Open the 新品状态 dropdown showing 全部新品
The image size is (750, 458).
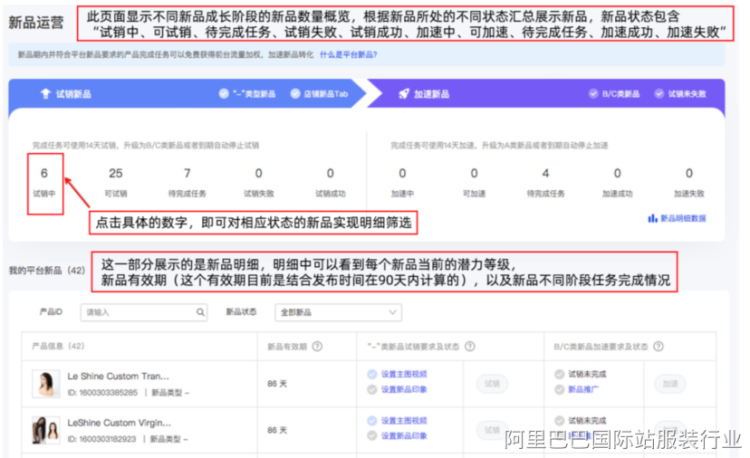(x=340, y=313)
